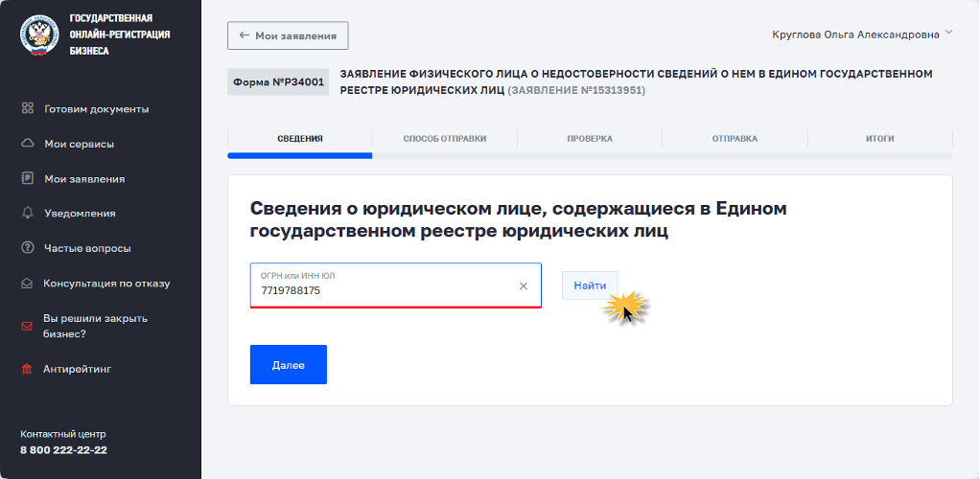This screenshot has width=980, height=479.
Task: Open the Проверка step tab
Action: pyautogui.click(x=590, y=139)
